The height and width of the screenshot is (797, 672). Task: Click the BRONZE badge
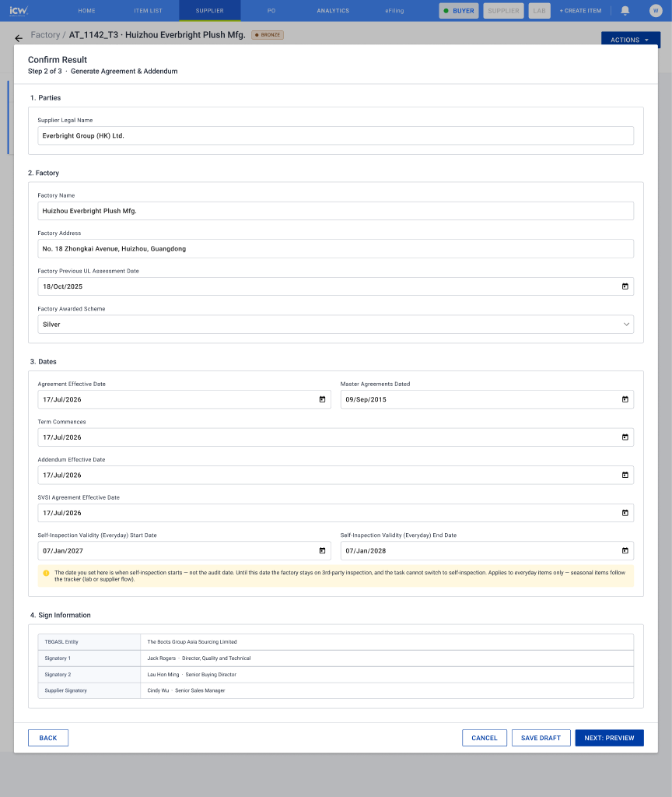268,35
